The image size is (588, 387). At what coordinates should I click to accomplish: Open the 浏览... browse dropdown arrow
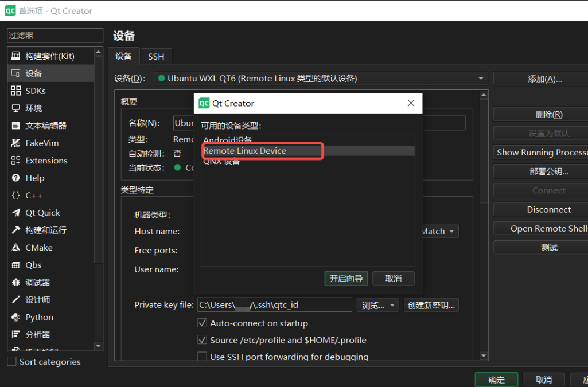click(x=392, y=306)
